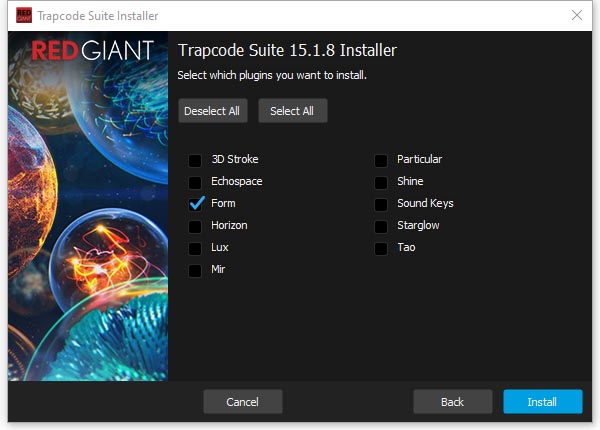600x430 pixels.
Task: Select the Starglow plugin checkbox
Action: point(381,226)
